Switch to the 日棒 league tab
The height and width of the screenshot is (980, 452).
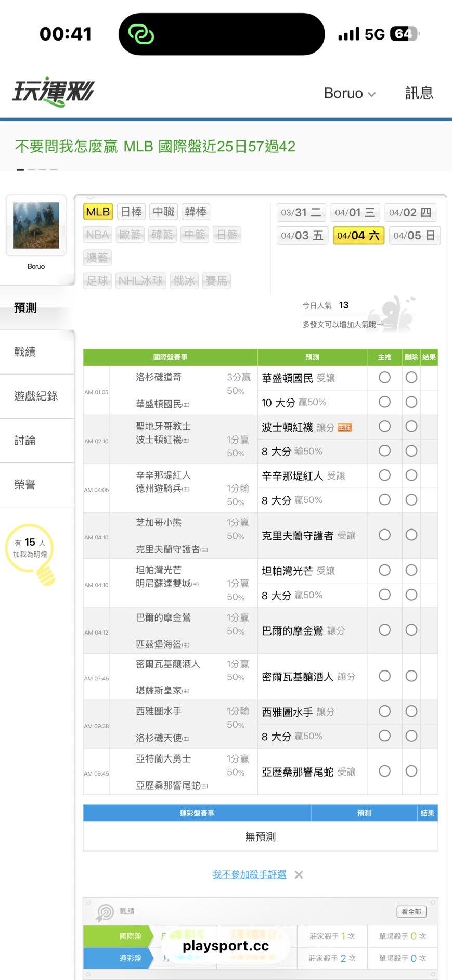[131, 212]
